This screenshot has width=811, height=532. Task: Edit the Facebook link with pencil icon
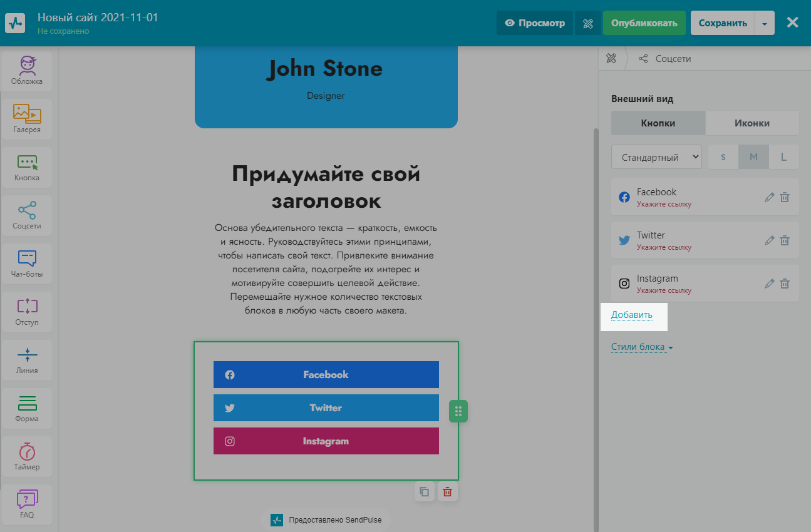[770, 197]
